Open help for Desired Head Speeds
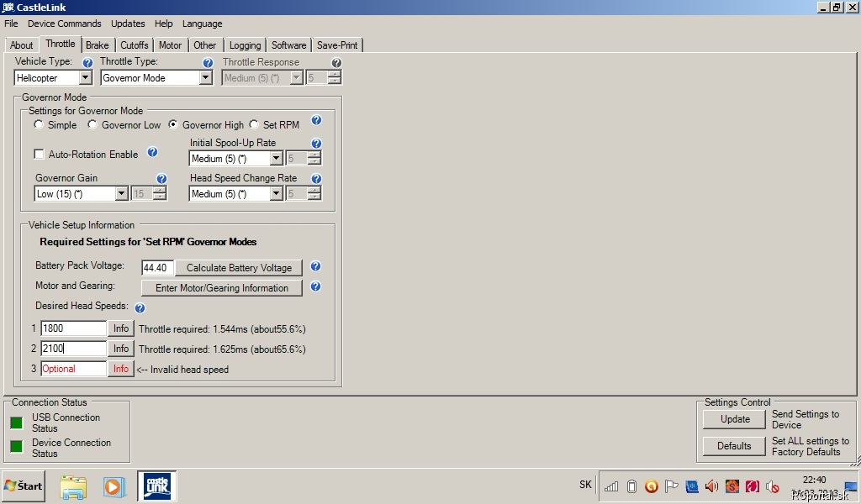Viewport: 861px width, 504px height. (140, 307)
